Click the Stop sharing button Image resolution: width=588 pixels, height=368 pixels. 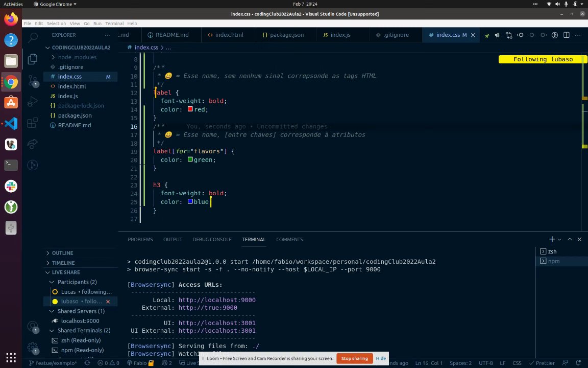tap(354, 358)
